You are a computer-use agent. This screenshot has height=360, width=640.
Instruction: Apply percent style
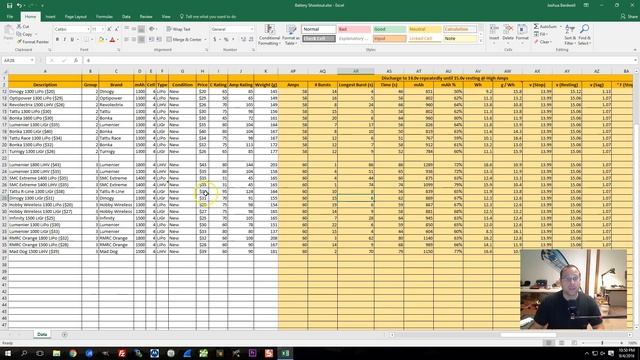pyautogui.click(x=226, y=40)
